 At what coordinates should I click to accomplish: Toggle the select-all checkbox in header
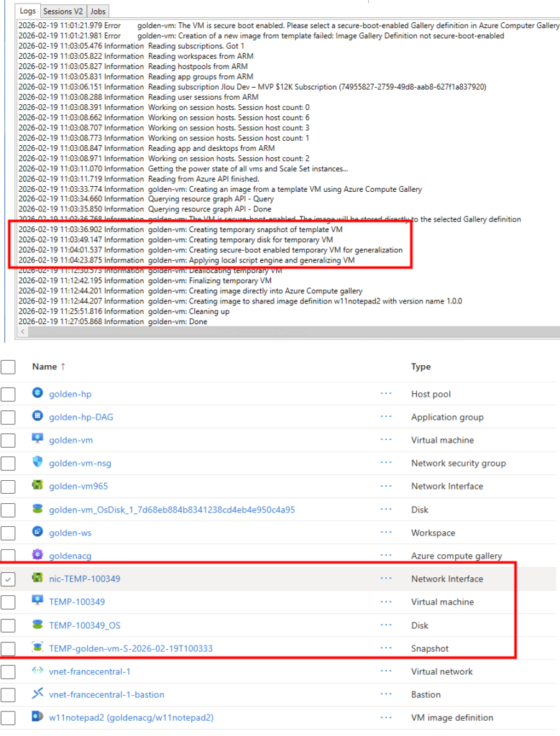[x=8, y=367]
